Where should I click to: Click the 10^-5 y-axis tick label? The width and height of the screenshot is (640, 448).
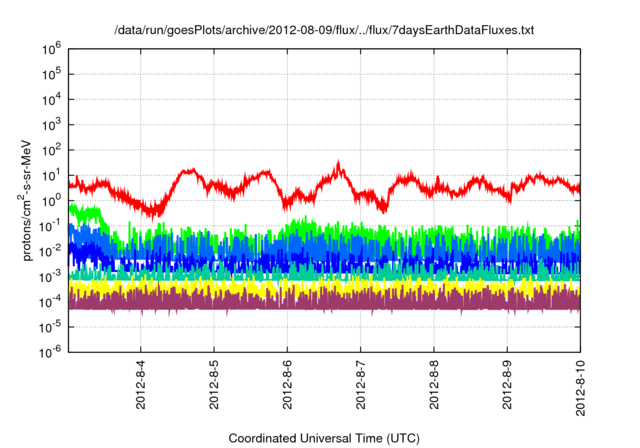point(51,327)
